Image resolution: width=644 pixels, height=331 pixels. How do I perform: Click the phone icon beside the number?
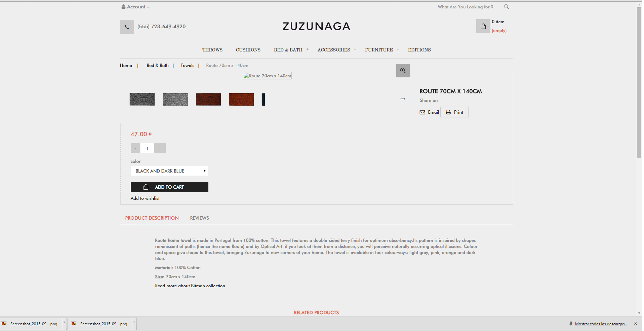point(127,27)
